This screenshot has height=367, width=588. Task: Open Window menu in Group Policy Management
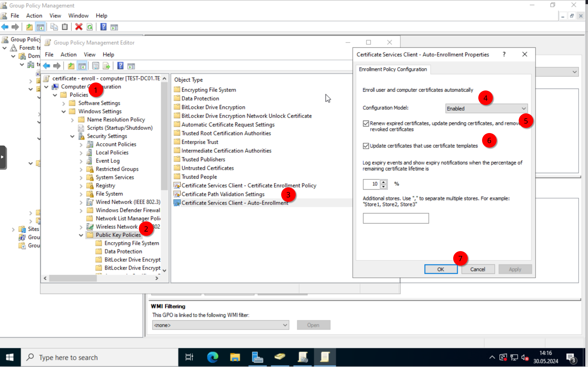(78, 16)
